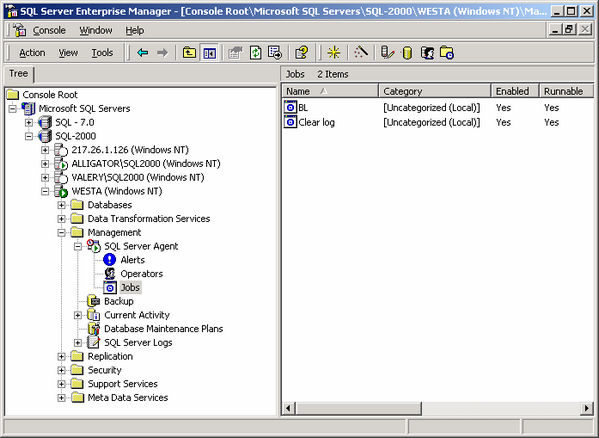This screenshot has width=599, height=438.
Task: Click the jobs list horizontal scrollbar thumb
Action: (x=358, y=408)
